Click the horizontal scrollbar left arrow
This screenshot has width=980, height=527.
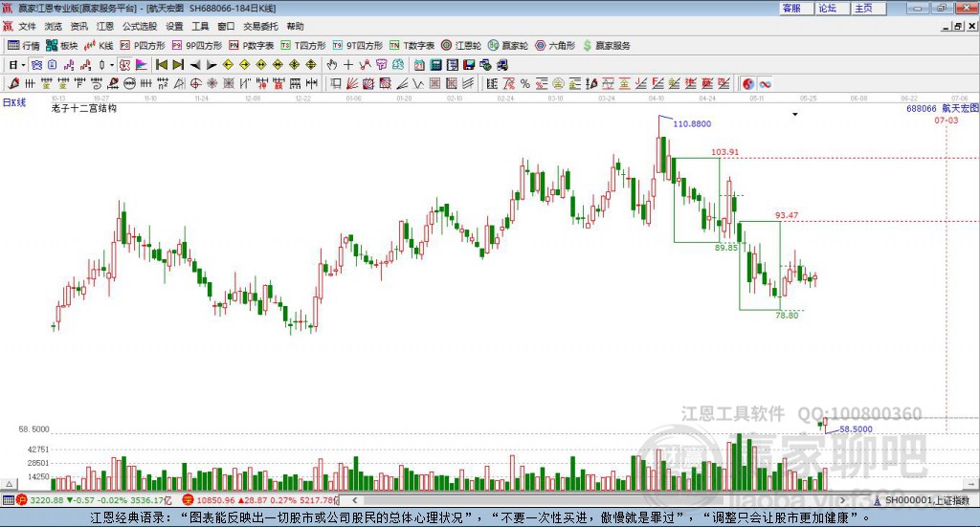(354, 500)
